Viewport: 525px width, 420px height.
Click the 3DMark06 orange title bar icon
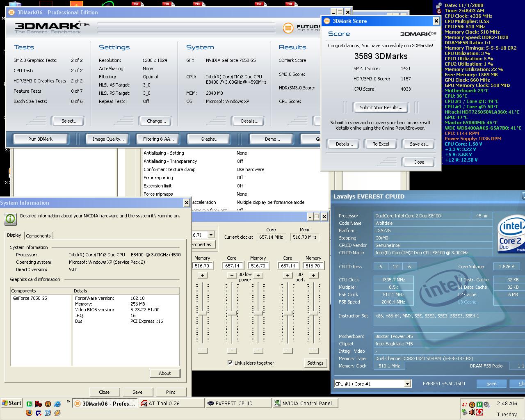pyautogui.click(x=11, y=12)
